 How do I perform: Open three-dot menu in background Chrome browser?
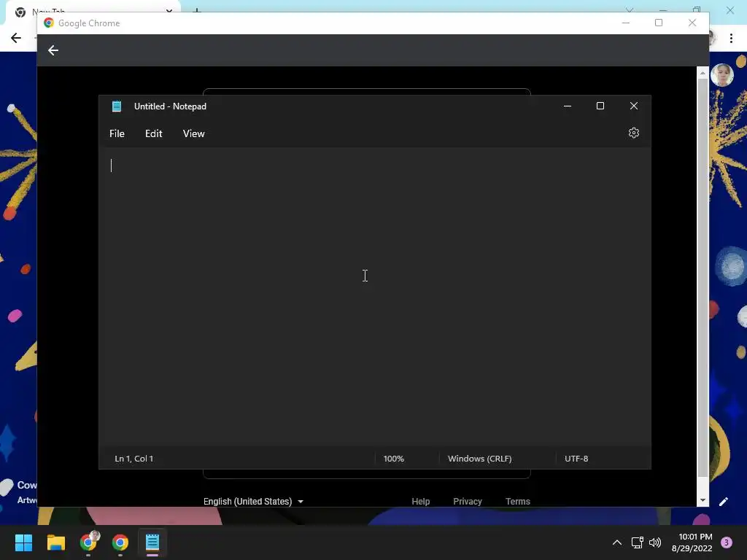click(731, 38)
